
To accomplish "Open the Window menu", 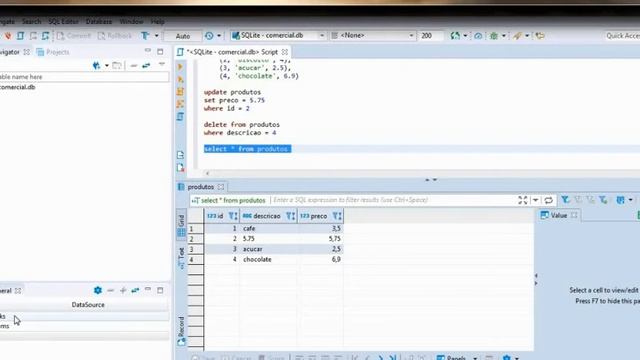I will click(131, 21).
